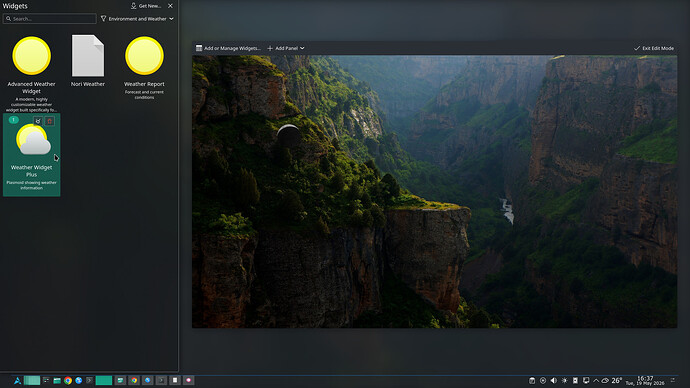690x388 pixels.
Task: Switch to the terminal task window button
Action: click(161, 380)
